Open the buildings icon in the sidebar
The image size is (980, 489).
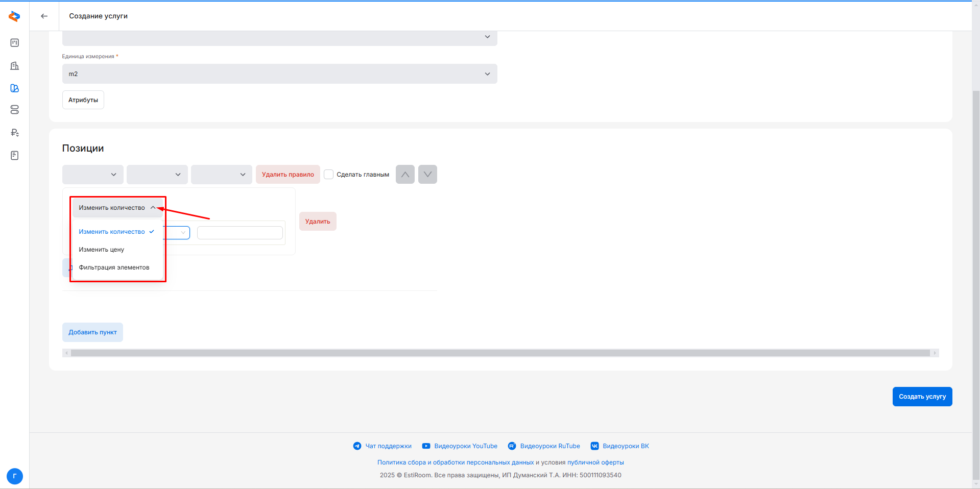point(14,66)
